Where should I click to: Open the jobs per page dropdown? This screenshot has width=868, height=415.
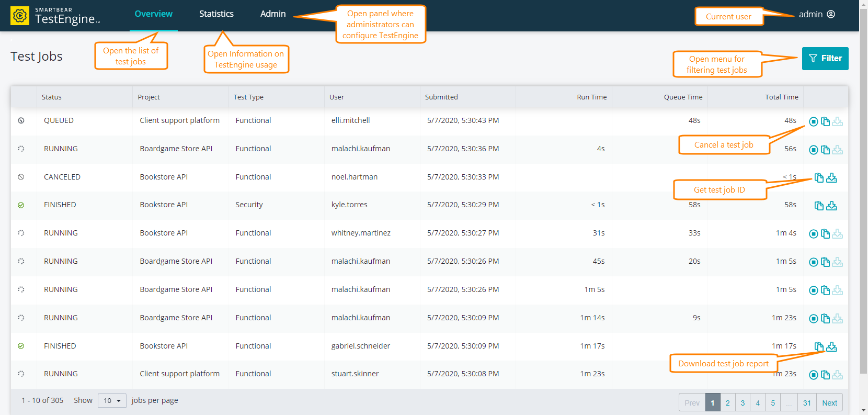click(112, 400)
